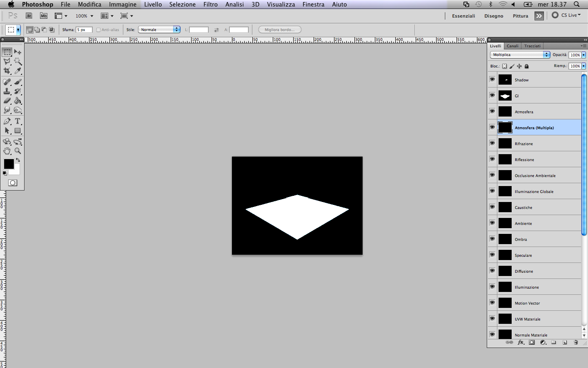The image size is (588, 368).
Task: Create new layer from Layers panel footer
Action: [x=565, y=342]
